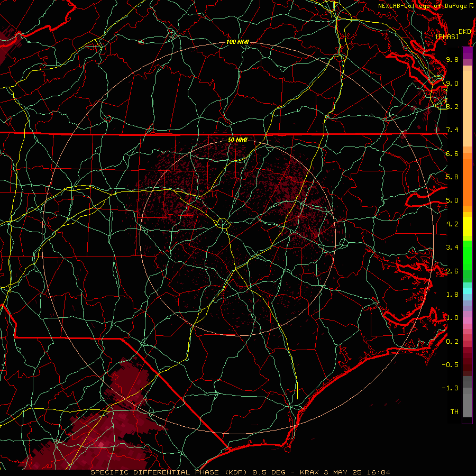Pick the orange segment of the color bar
This screenshot has height=476, width=476.
coord(467,179)
